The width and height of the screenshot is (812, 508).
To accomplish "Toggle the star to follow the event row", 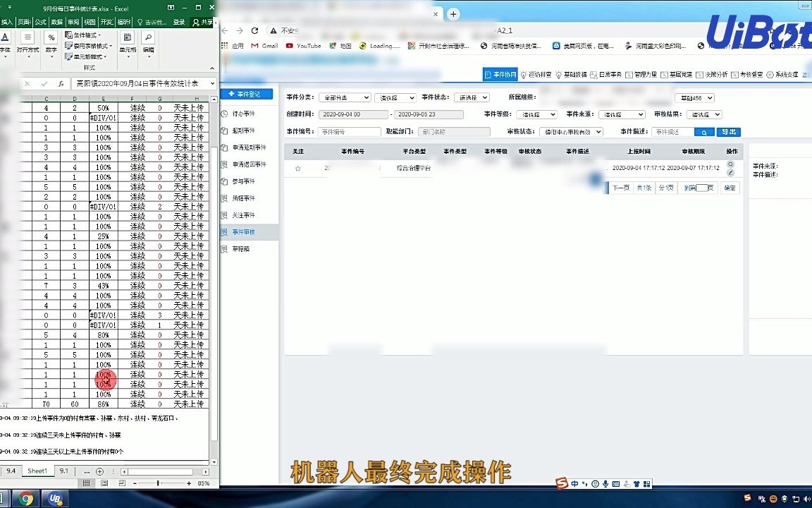I will coord(297,168).
